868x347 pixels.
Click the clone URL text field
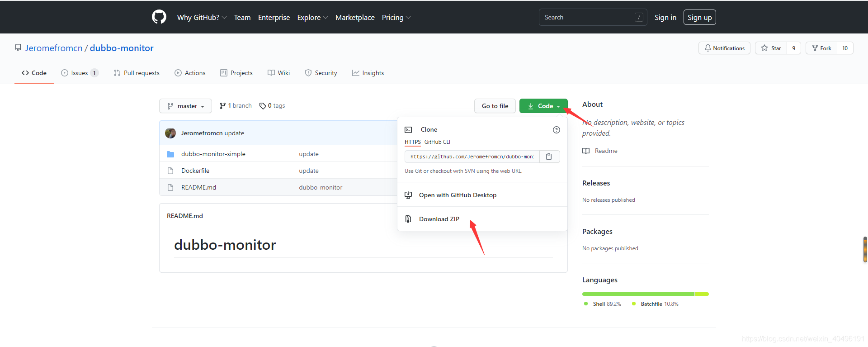pyautogui.click(x=472, y=157)
